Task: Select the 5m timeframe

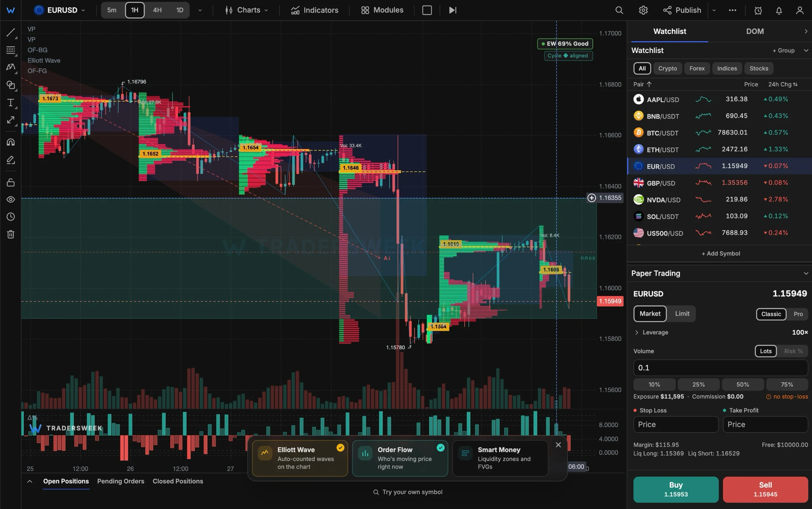Action: coord(112,10)
